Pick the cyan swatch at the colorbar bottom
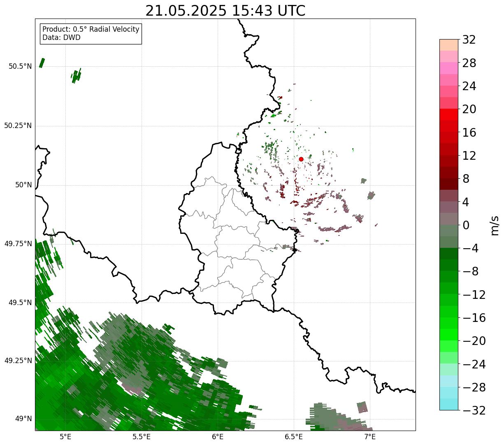 click(449, 404)
